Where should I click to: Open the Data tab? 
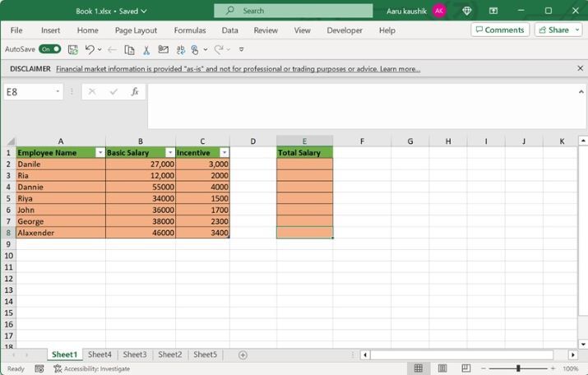click(x=230, y=30)
